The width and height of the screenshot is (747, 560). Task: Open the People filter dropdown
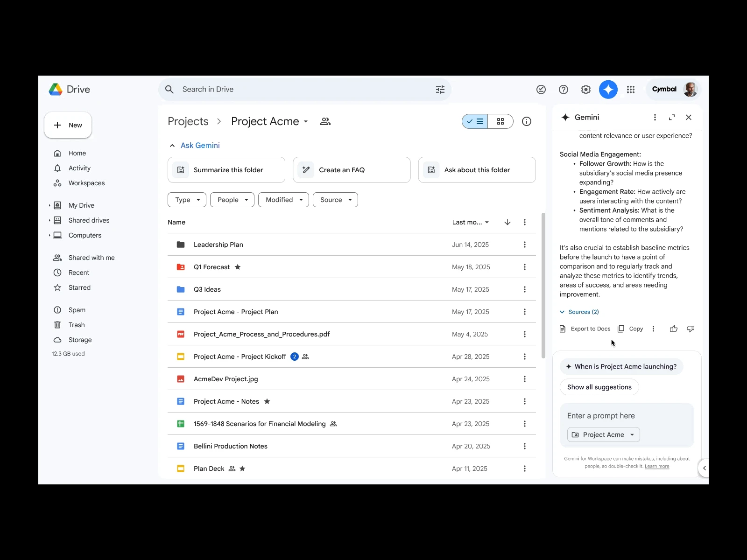point(232,200)
